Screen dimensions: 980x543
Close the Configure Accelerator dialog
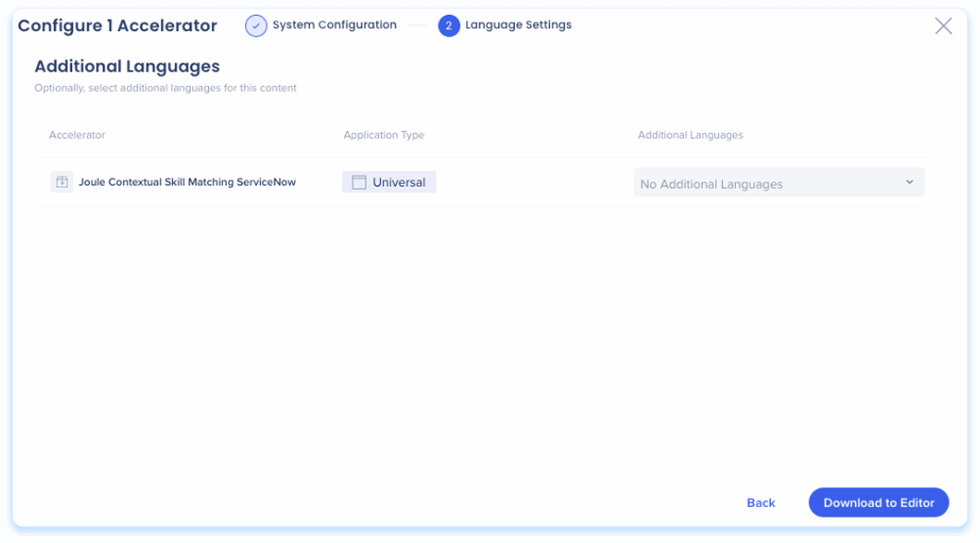[943, 26]
